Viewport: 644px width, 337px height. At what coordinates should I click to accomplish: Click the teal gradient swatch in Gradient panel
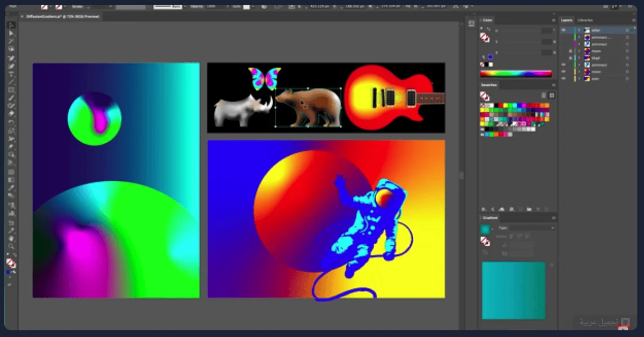[485, 229]
